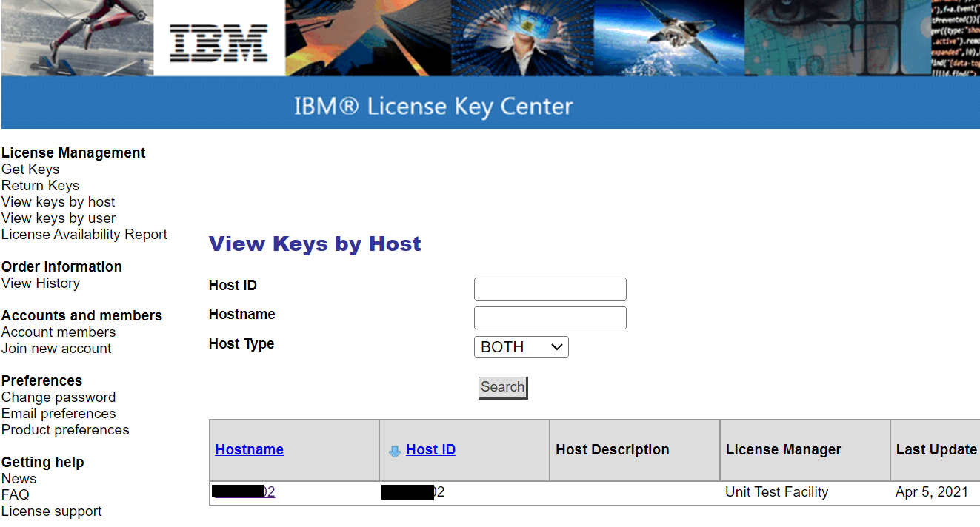Sort table by Hostname column header
980x527 pixels.
click(x=250, y=450)
